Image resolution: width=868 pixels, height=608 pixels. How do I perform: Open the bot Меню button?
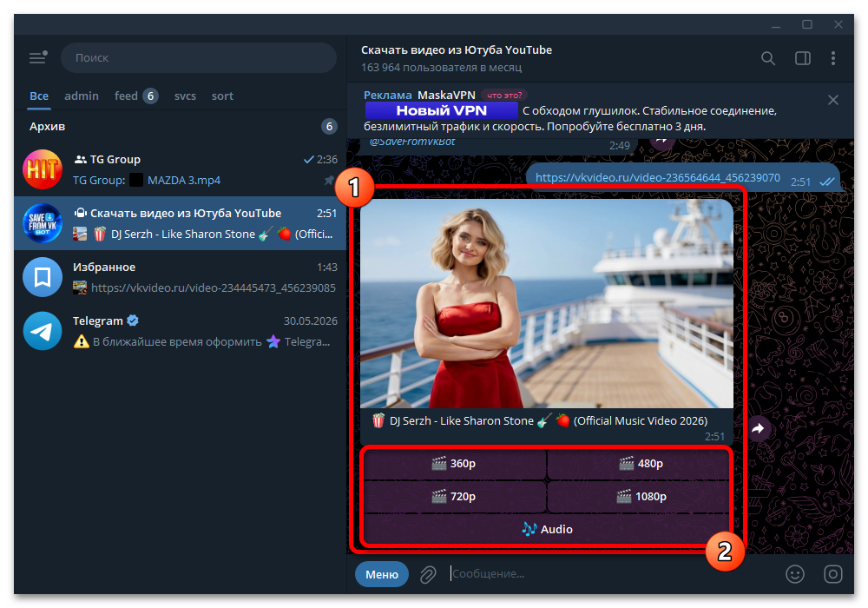click(x=381, y=574)
